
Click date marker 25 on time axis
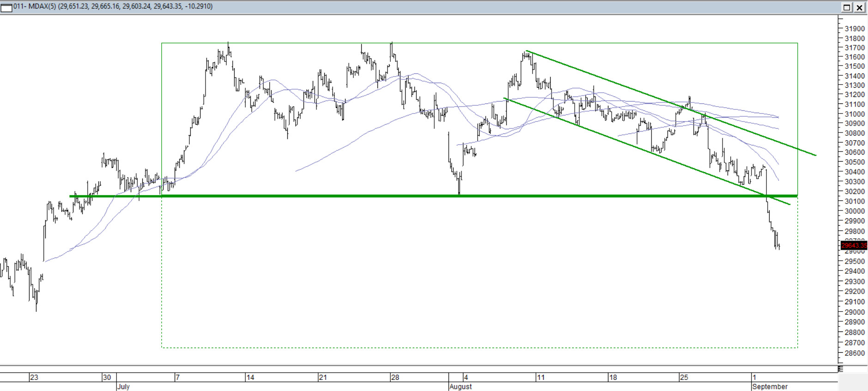[x=684, y=377]
